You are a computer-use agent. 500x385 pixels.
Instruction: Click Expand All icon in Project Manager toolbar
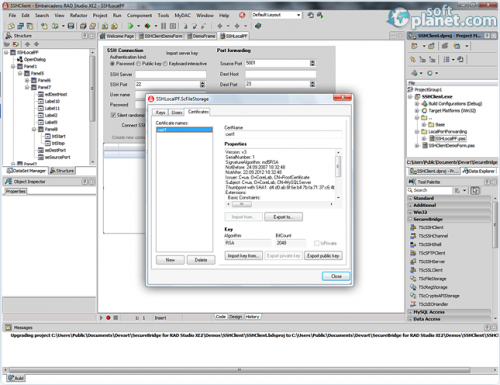pyautogui.click(x=422, y=60)
